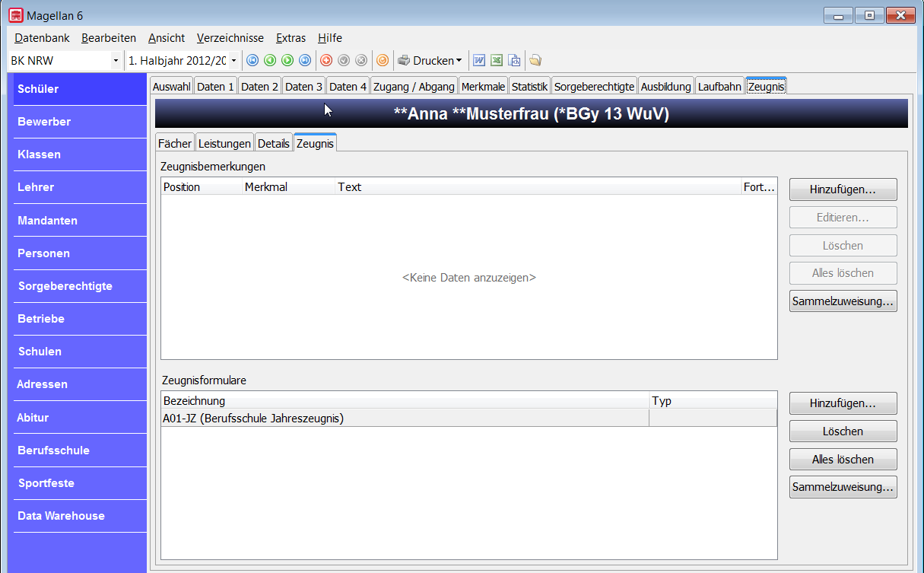Add new record with red plus icon
The height and width of the screenshot is (573, 924).
(x=326, y=60)
